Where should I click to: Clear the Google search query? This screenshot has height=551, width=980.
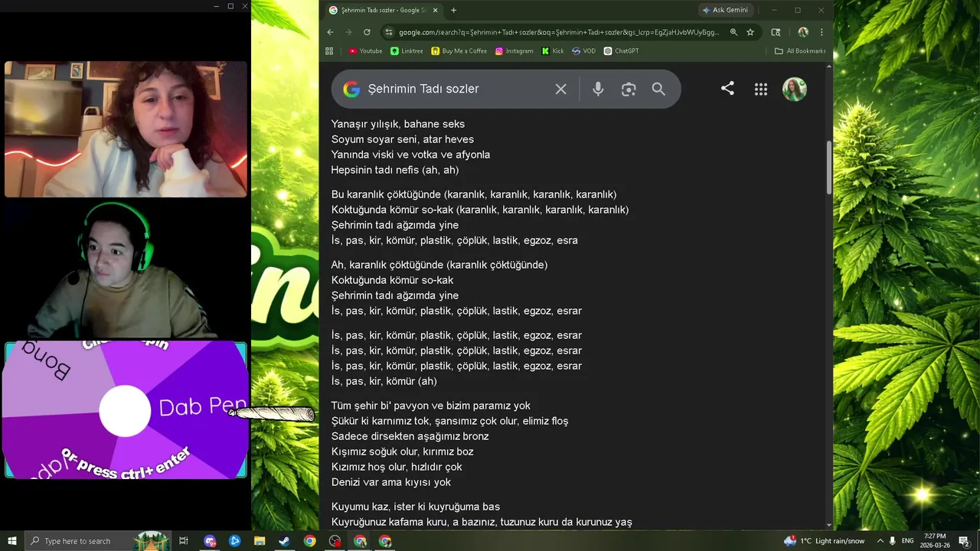pos(560,89)
